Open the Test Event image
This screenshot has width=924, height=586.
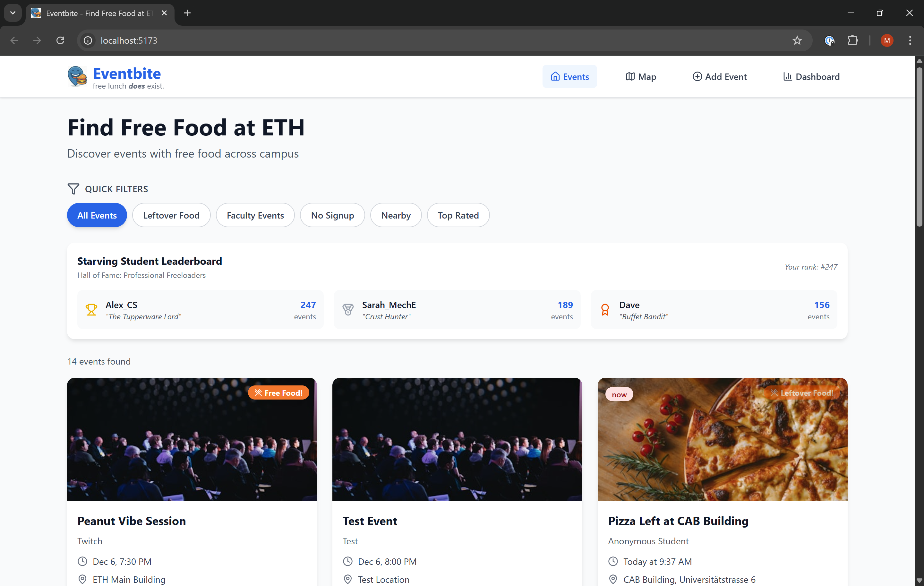[x=457, y=439]
